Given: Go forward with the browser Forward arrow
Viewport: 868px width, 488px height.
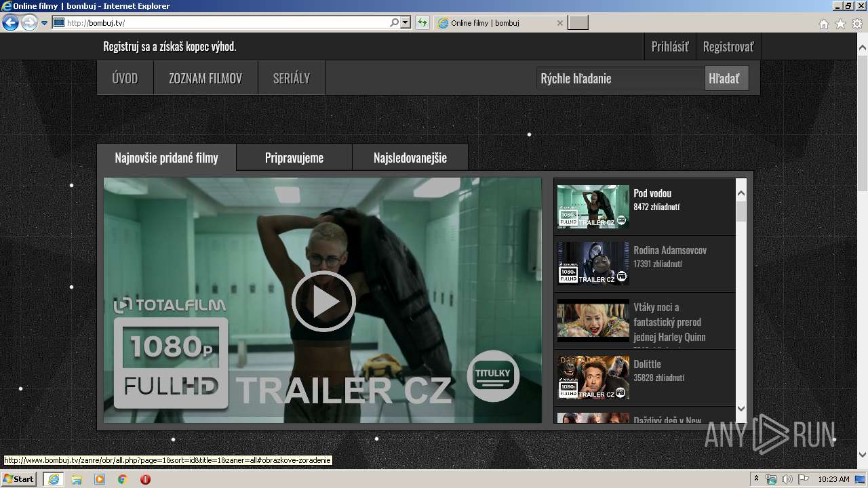Looking at the screenshot, I should click(x=29, y=22).
